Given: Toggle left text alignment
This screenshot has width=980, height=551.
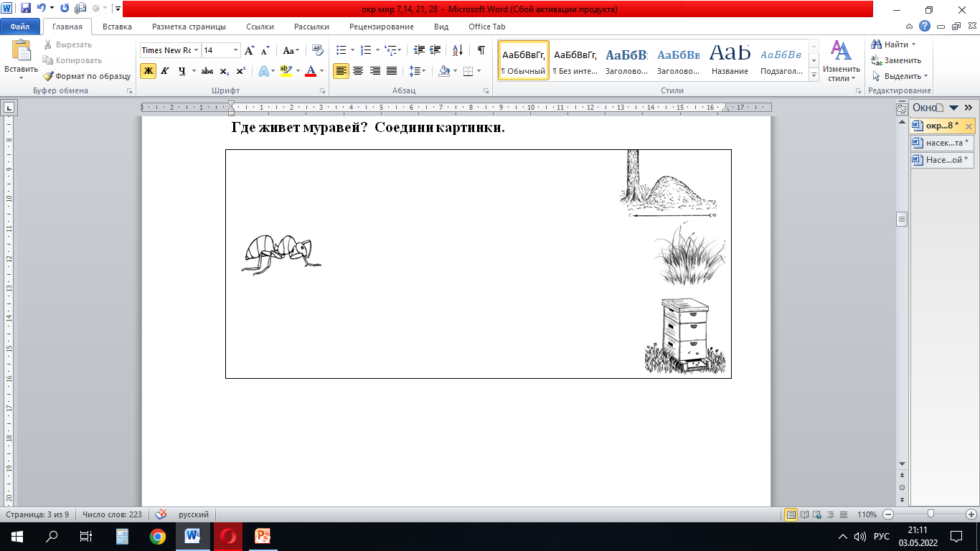Looking at the screenshot, I should coord(341,71).
